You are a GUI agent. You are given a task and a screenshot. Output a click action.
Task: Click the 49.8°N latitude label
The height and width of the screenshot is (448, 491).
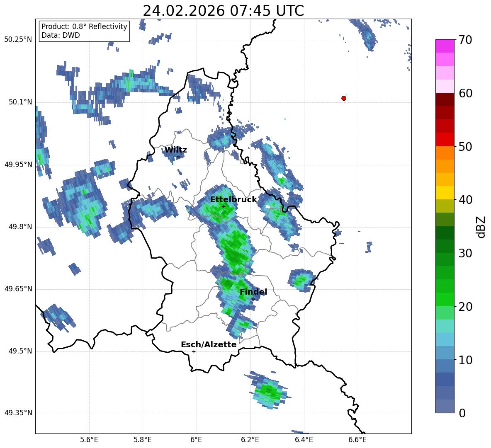20,227
